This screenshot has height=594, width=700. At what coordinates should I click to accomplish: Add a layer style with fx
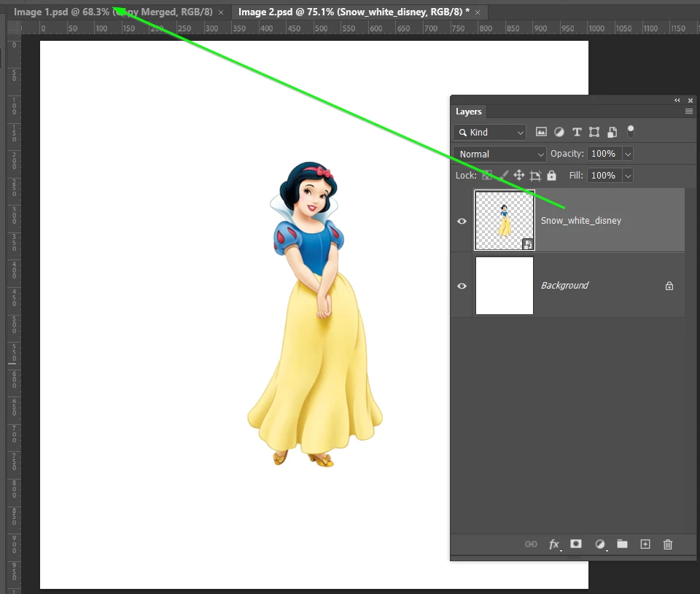pos(554,544)
